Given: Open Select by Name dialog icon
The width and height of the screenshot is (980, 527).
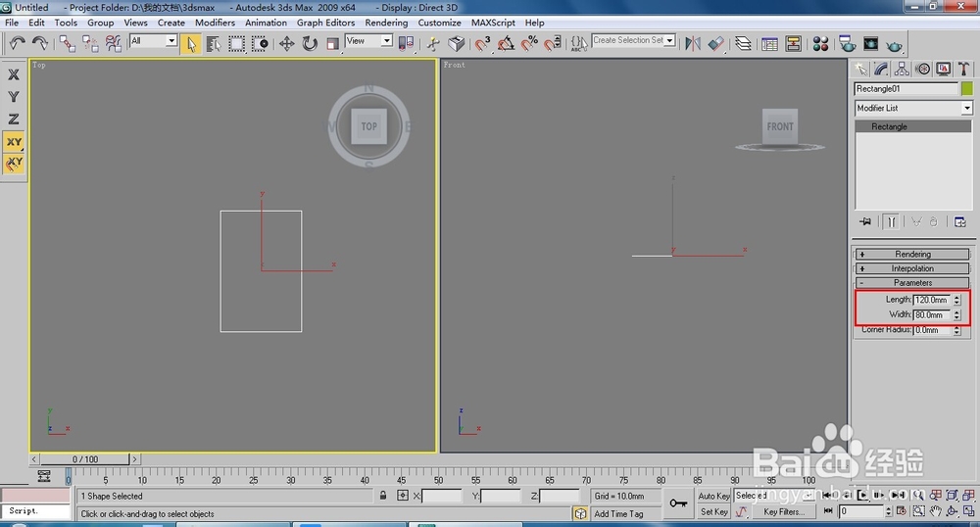Looking at the screenshot, I should pyautogui.click(x=214, y=44).
